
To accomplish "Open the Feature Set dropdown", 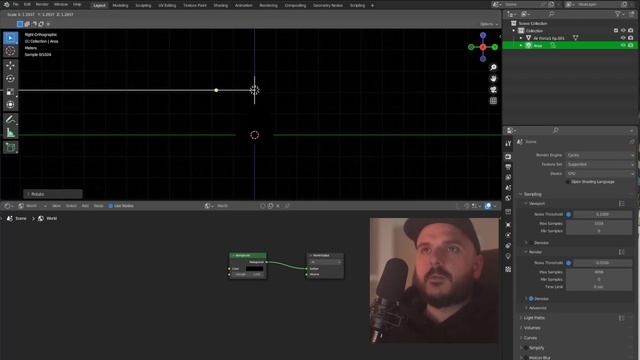I will tap(600, 164).
